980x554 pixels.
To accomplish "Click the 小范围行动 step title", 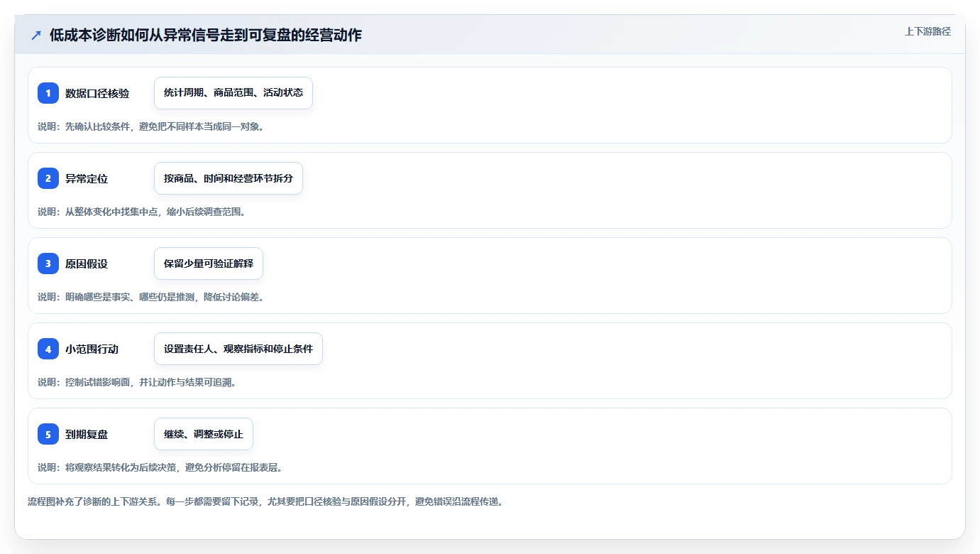I will click(92, 349).
